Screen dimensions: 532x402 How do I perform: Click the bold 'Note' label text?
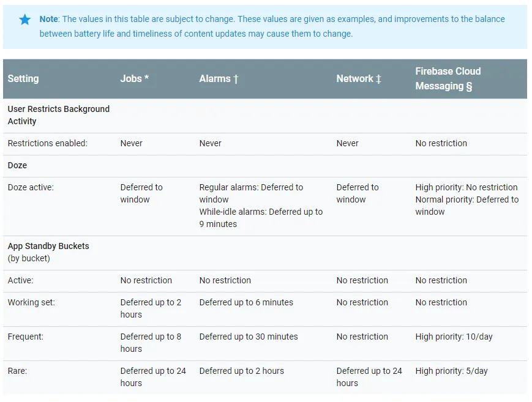tap(49, 19)
